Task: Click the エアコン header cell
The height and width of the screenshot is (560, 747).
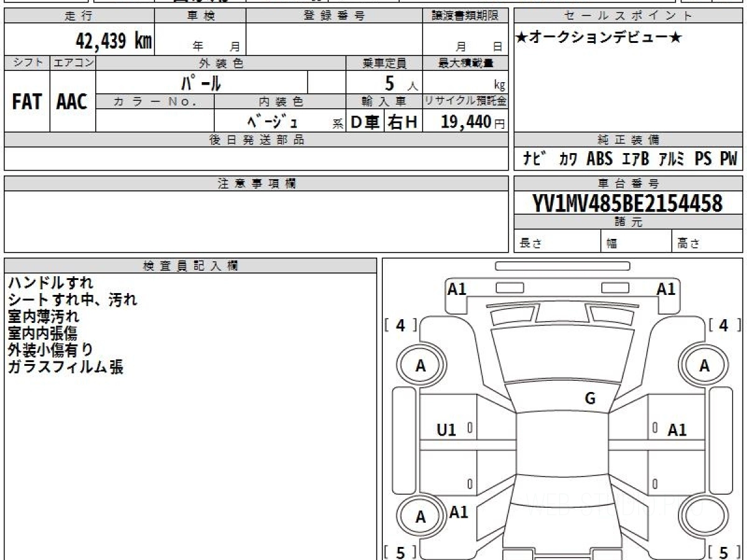Action: click(73, 63)
